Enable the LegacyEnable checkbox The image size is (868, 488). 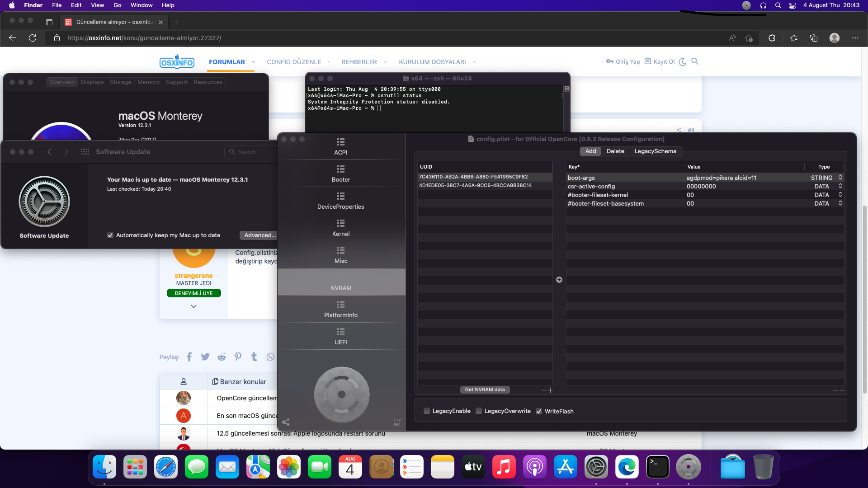(x=427, y=411)
